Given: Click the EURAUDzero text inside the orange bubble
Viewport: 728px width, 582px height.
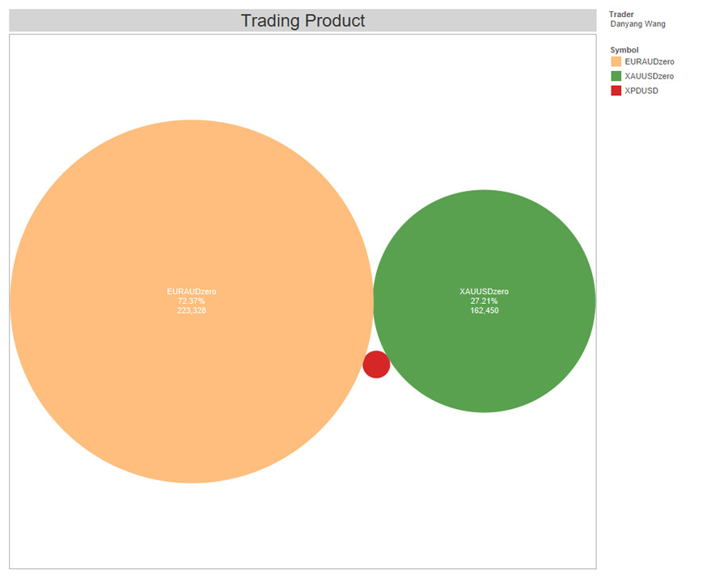Looking at the screenshot, I should click(190, 290).
